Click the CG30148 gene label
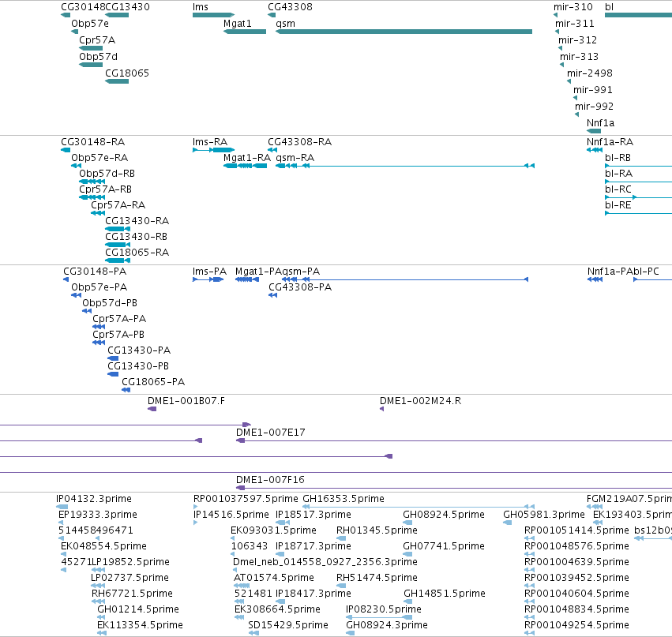 pyautogui.click(x=83, y=7)
